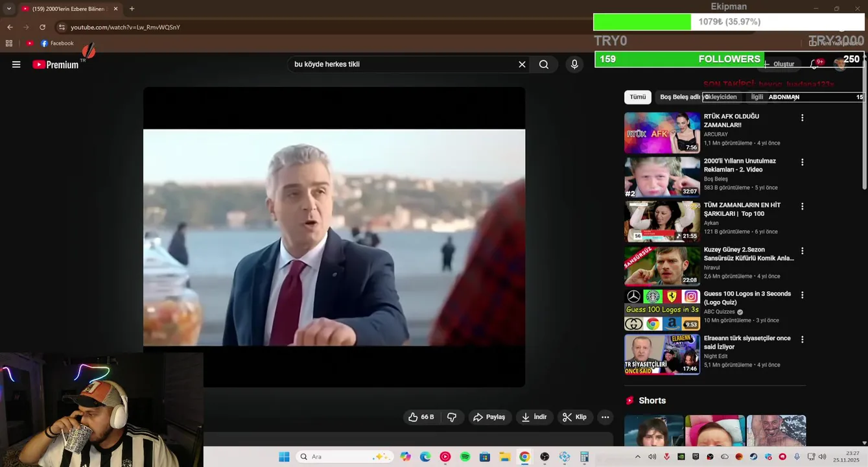Click the Oluştur create button
868x467 pixels.
[779, 64]
